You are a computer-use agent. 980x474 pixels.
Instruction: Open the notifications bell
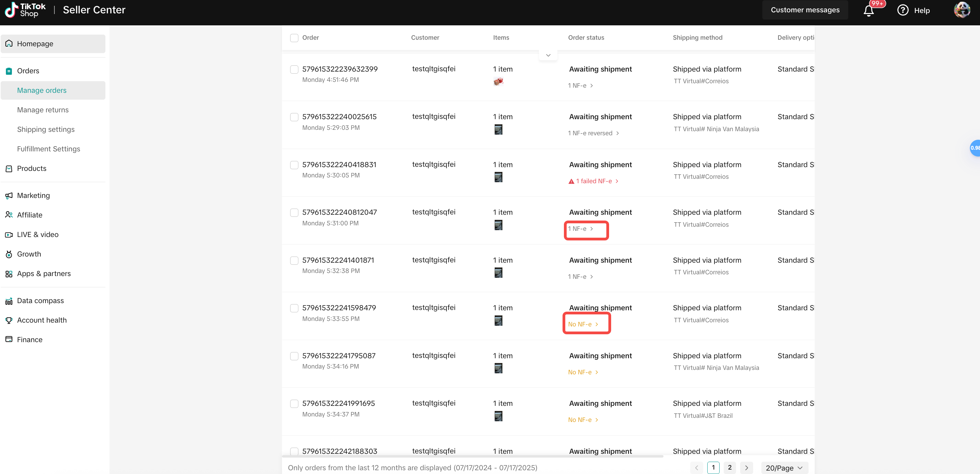click(868, 10)
